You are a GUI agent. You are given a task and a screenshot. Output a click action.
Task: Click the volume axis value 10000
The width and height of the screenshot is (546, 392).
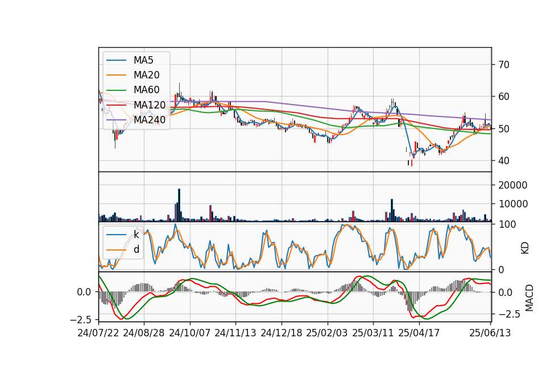tap(512, 204)
